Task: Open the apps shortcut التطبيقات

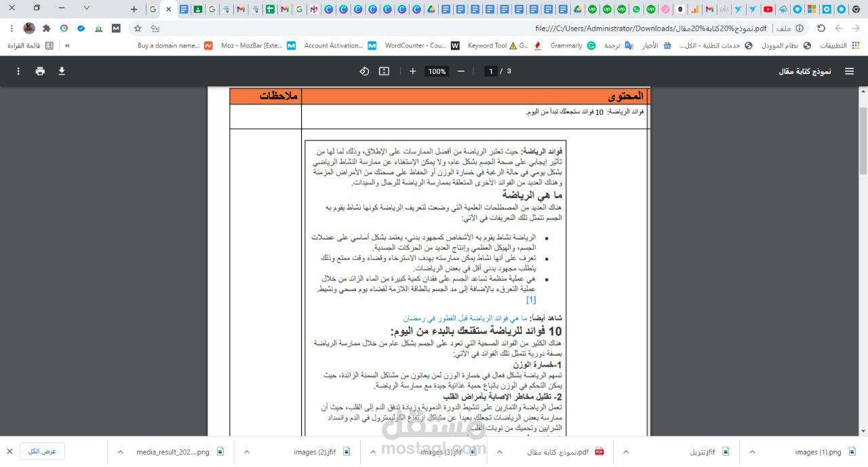Action: [840, 45]
